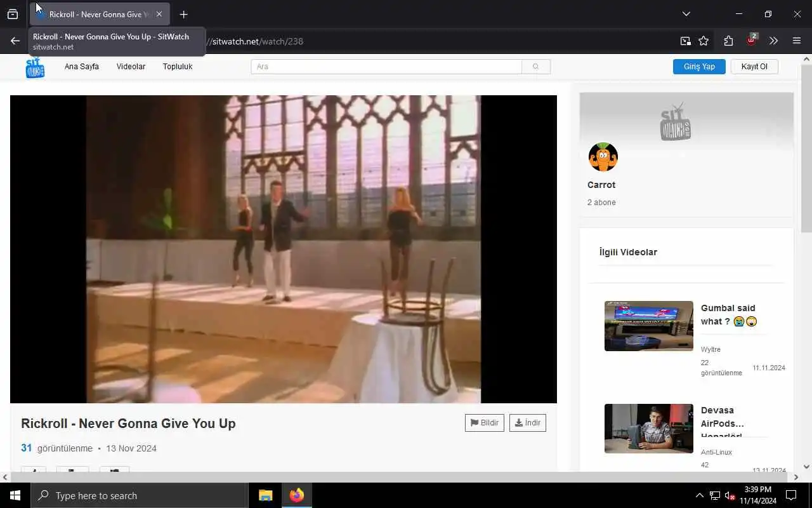Image resolution: width=812 pixels, height=508 pixels.
Task: Click the taskbar search box
Action: [x=140, y=495]
